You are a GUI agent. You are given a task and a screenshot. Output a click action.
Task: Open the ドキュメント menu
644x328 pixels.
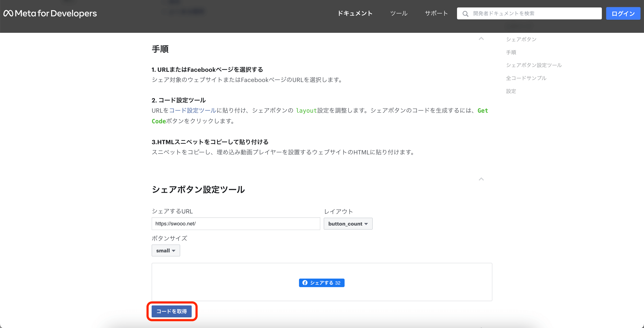pyautogui.click(x=355, y=13)
